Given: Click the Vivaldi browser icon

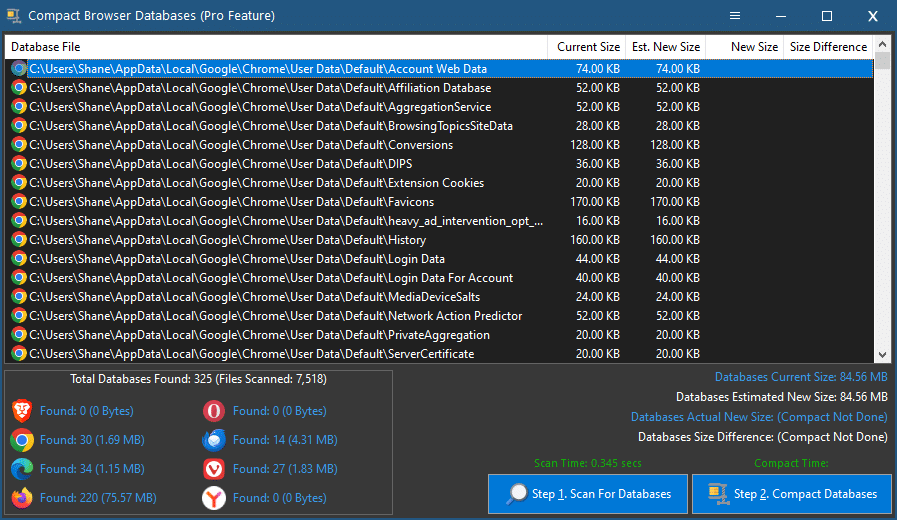Looking at the screenshot, I should 213,469.
